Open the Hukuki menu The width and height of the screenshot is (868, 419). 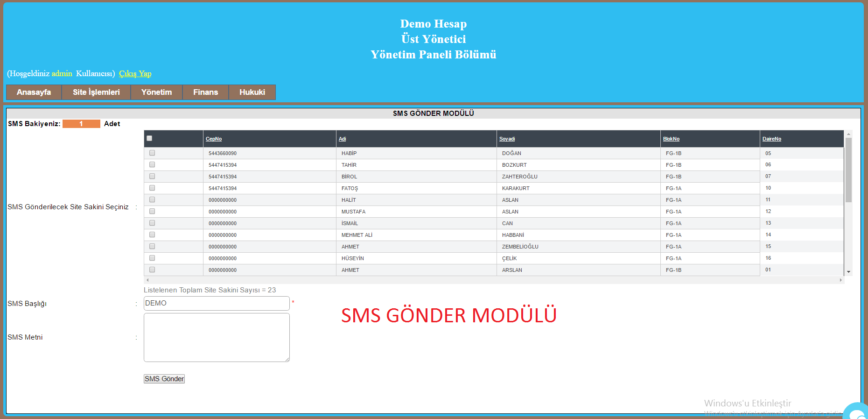(252, 92)
